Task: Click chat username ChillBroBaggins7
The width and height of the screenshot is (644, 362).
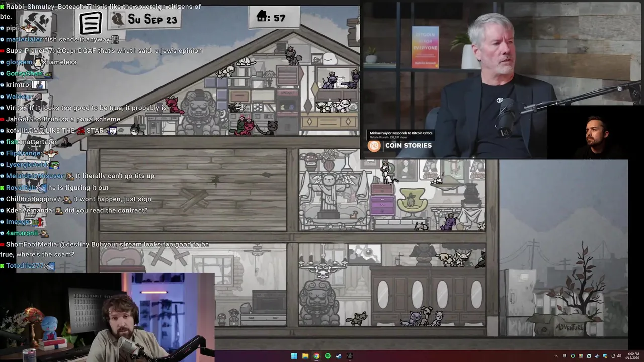Action: pyautogui.click(x=34, y=199)
